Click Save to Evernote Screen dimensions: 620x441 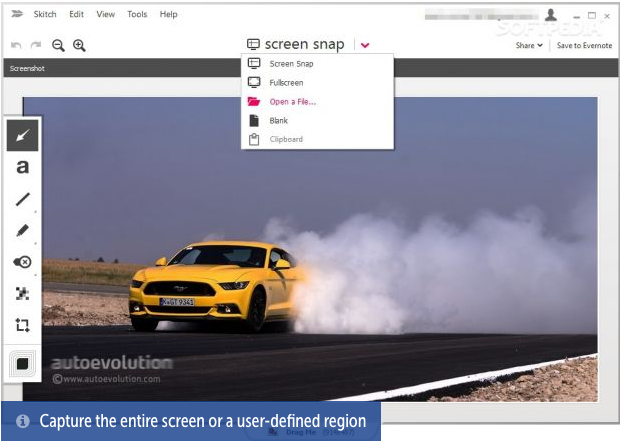point(584,45)
